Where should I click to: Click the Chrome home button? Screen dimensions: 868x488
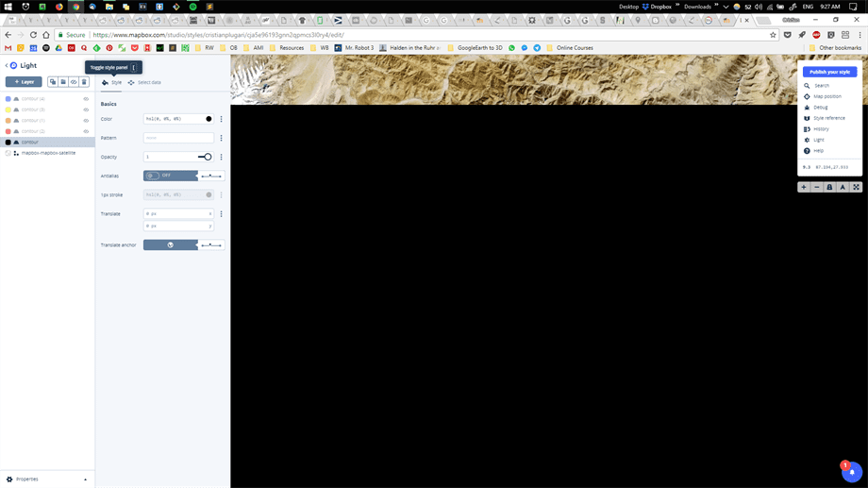tap(46, 35)
